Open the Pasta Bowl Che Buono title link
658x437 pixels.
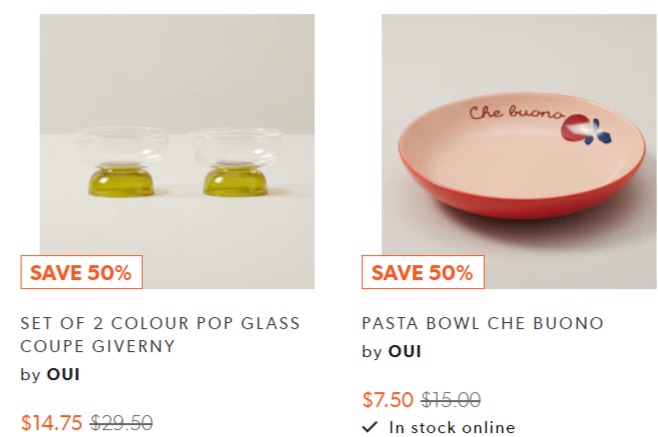click(x=483, y=323)
